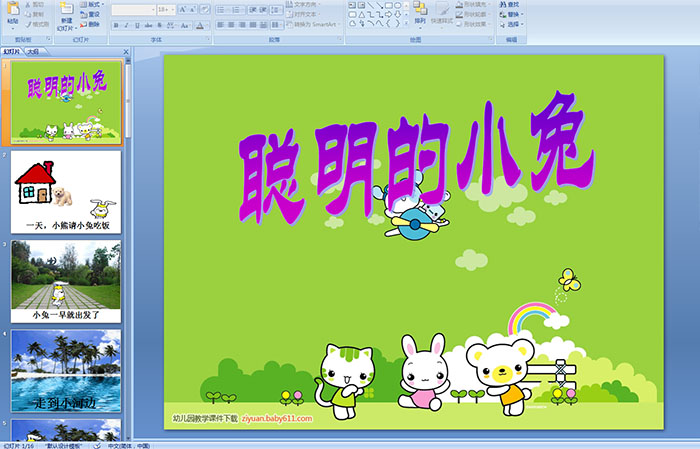Click the Shape Outline option
Image resolution: width=700 pixels, height=449 pixels.
[x=473, y=14]
